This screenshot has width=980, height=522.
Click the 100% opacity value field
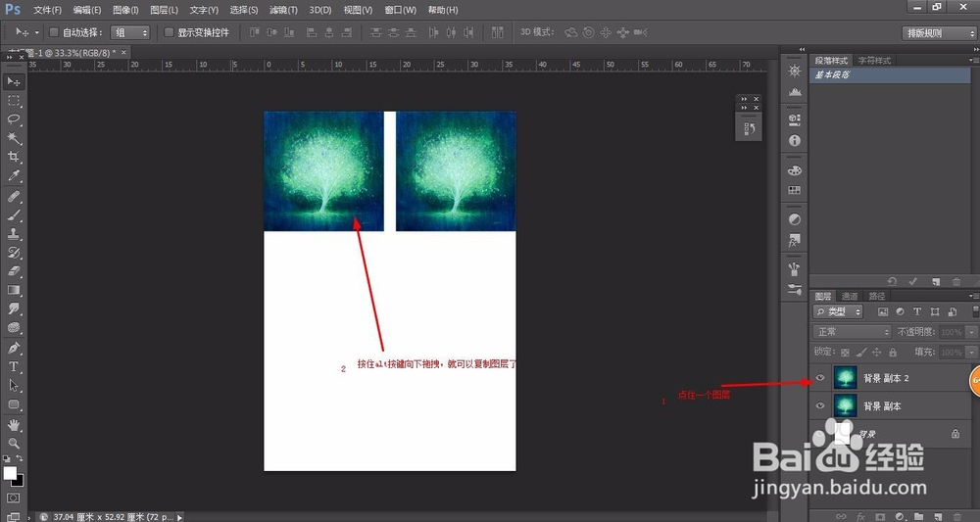click(x=952, y=332)
